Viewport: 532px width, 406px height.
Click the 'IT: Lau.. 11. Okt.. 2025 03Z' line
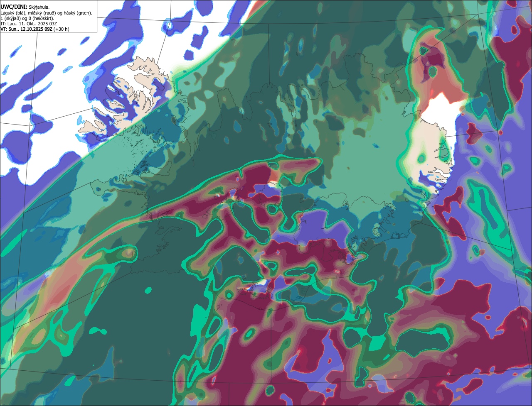point(29,24)
